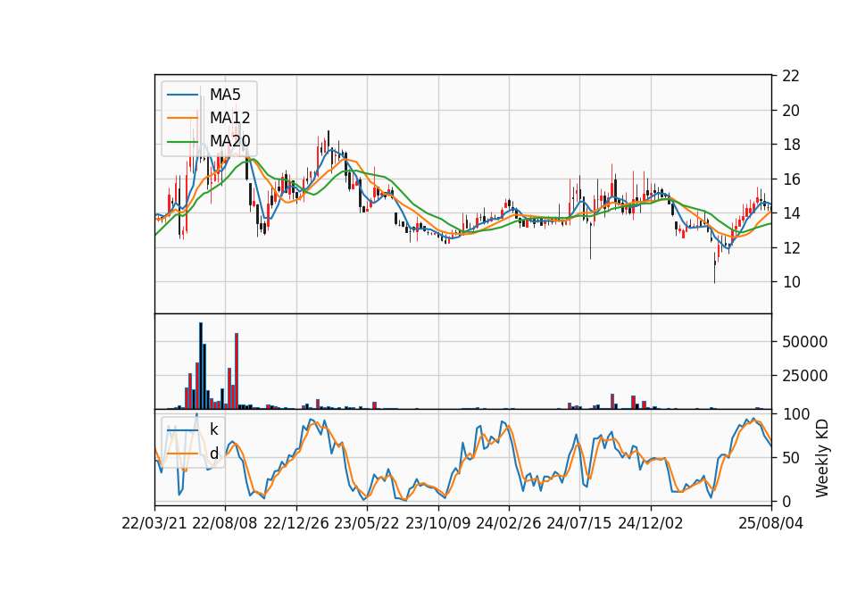Click the price axis value 12
Image resolution: width=857 pixels, height=616 pixels.
791,247
